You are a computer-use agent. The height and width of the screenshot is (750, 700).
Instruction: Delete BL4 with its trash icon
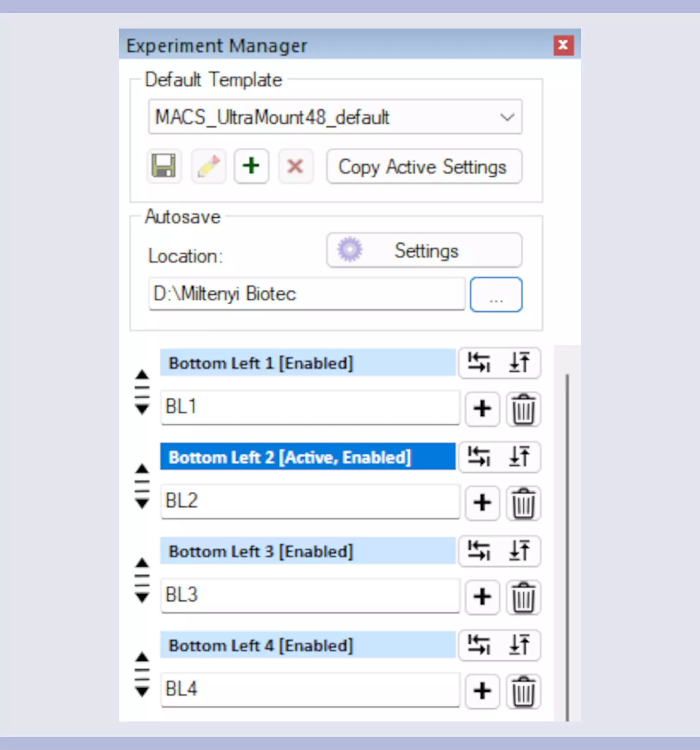(523, 691)
